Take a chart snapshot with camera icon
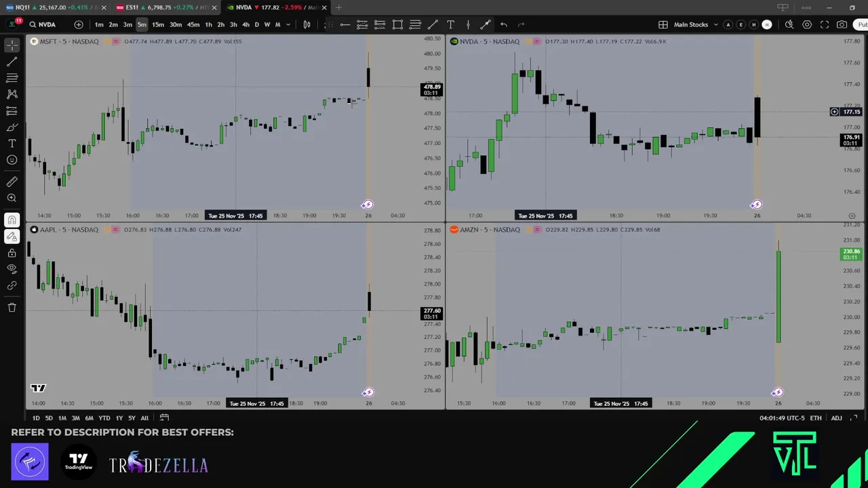The width and height of the screenshot is (868, 488). coord(842,24)
